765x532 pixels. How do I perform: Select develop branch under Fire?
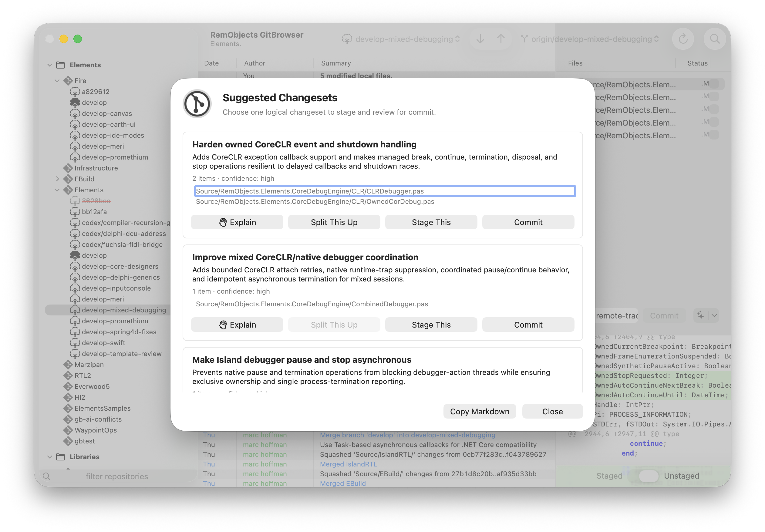pyautogui.click(x=94, y=103)
